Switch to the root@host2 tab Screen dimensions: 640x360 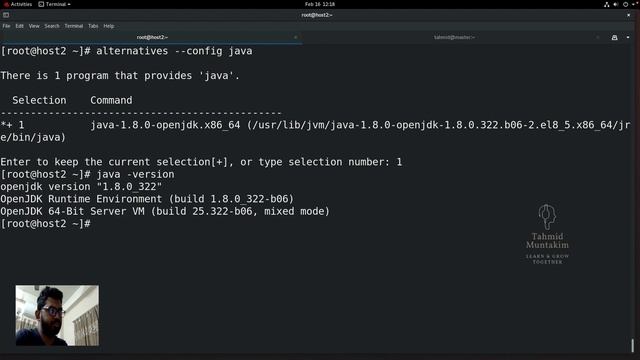pos(152,37)
